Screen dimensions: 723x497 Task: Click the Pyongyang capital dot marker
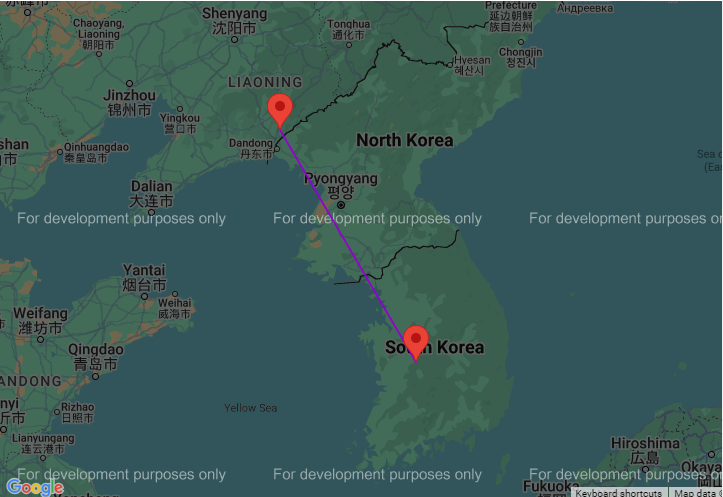pyautogui.click(x=341, y=205)
